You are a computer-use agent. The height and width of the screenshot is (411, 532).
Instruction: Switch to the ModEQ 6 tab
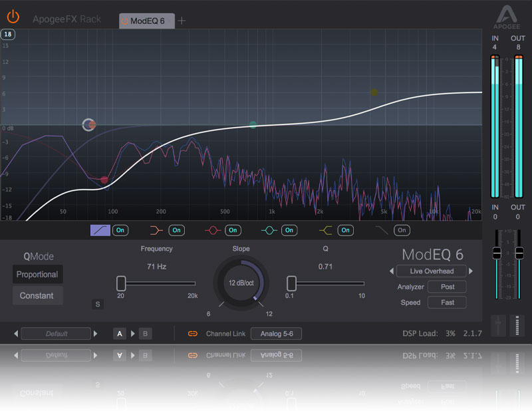146,21
